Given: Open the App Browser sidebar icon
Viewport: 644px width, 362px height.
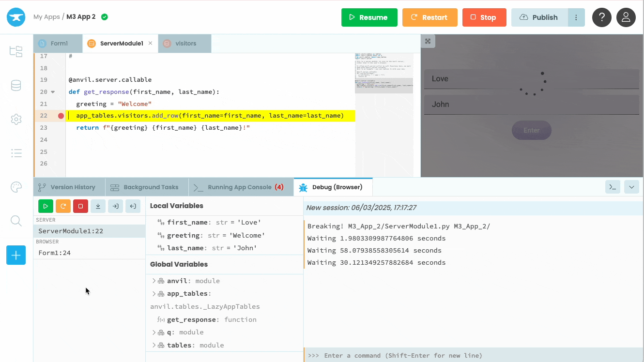Looking at the screenshot, I should (x=16, y=51).
